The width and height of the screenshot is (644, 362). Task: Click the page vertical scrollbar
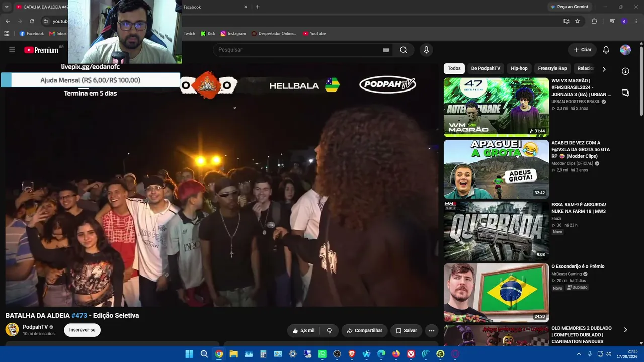pyautogui.click(x=641, y=80)
